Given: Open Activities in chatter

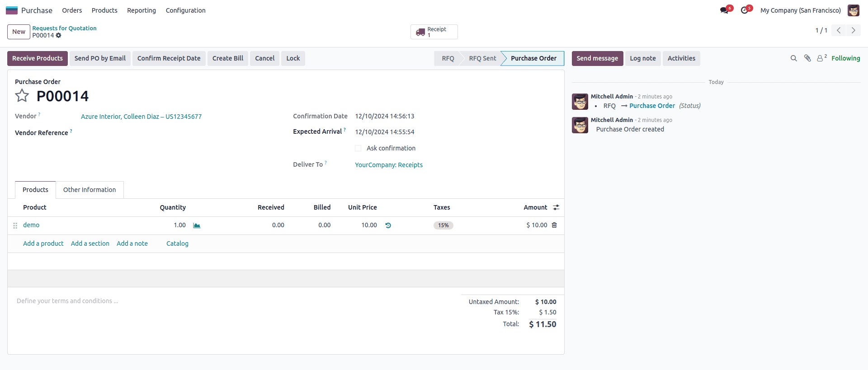Looking at the screenshot, I should (x=681, y=58).
